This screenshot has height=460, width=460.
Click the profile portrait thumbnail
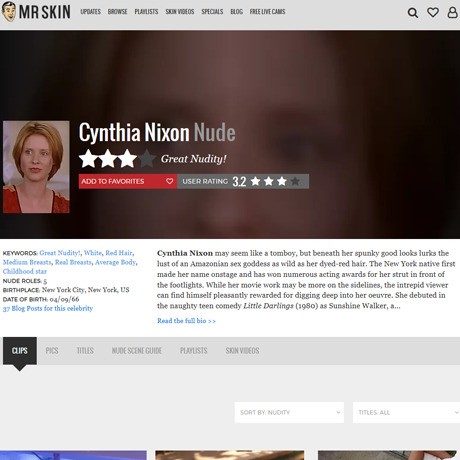(36, 167)
